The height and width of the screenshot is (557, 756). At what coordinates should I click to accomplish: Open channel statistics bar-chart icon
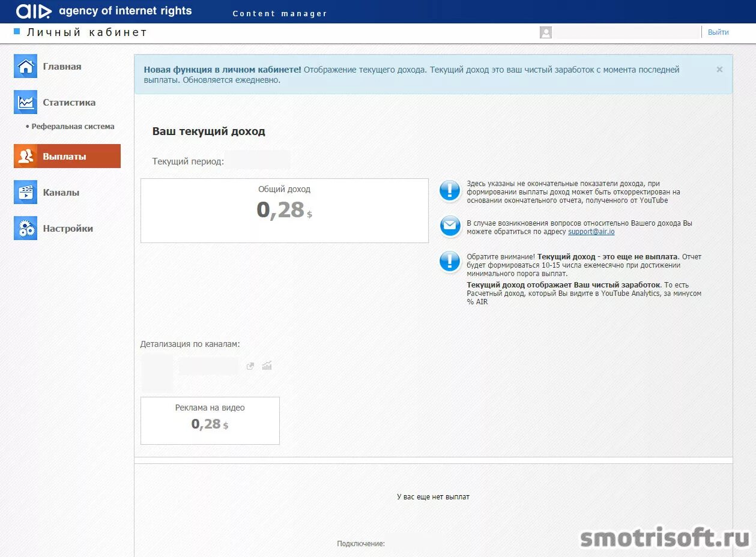(x=267, y=366)
